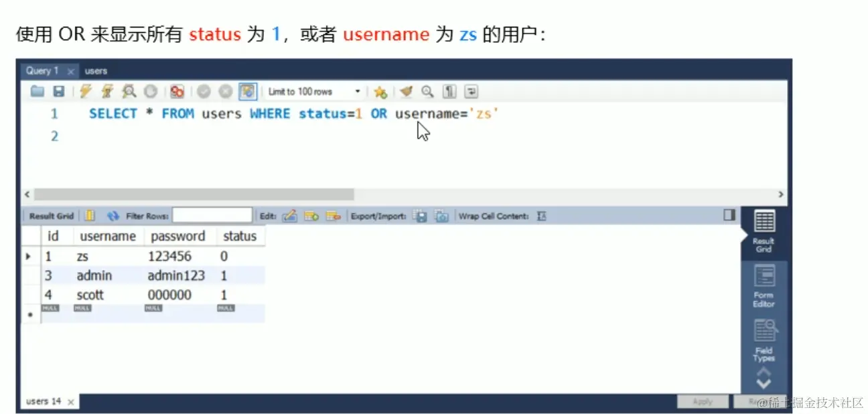Open Field Types in the side panel

[764, 340]
